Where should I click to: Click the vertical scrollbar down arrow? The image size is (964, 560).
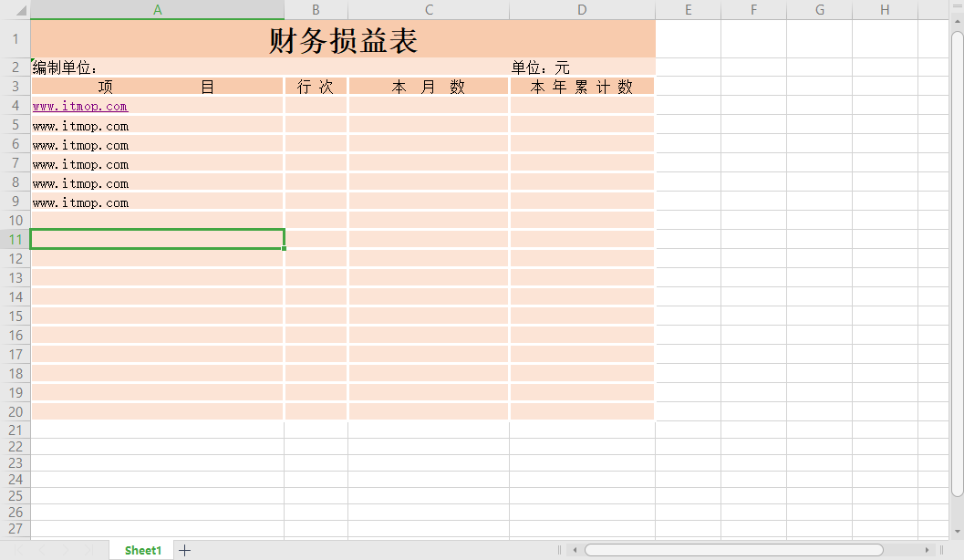(x=957, y=530)
